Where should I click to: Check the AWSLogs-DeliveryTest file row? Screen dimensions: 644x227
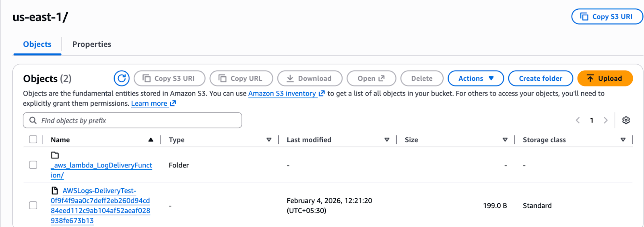point(33,205)
